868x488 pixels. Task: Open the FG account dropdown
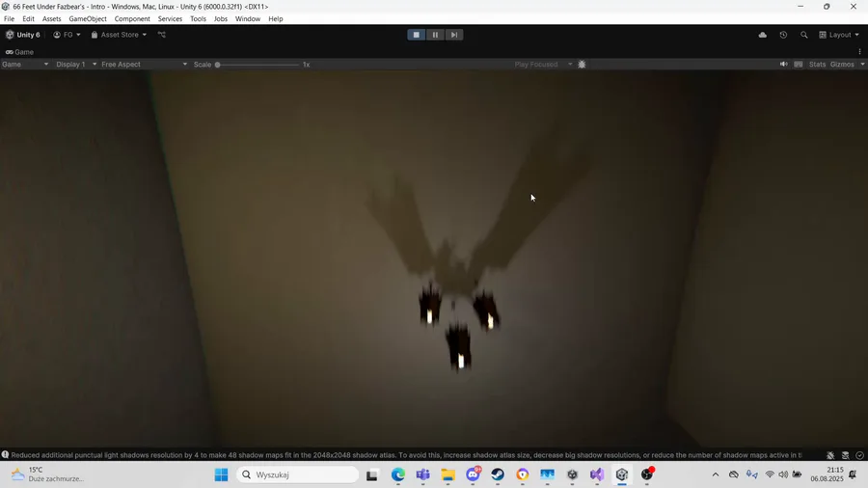point(67,35)
